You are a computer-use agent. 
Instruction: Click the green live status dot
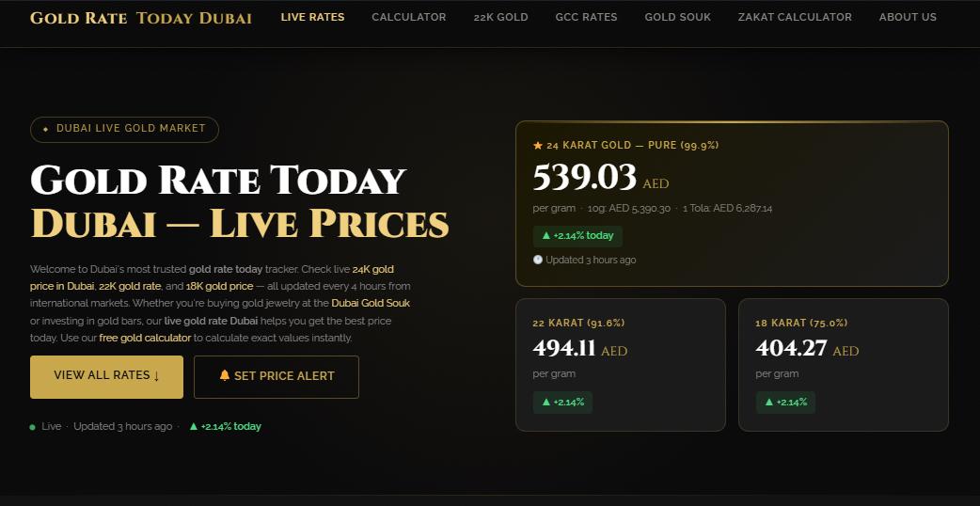tap(33, 427)
